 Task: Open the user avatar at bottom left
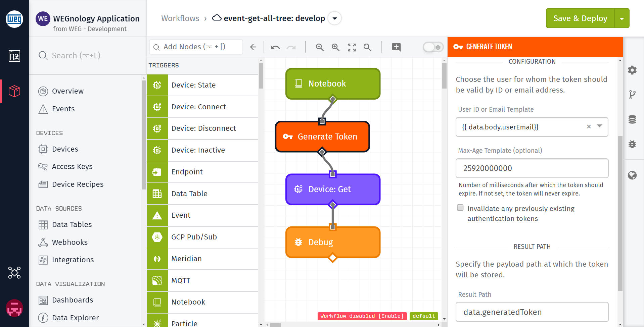[x=14, y=308]
